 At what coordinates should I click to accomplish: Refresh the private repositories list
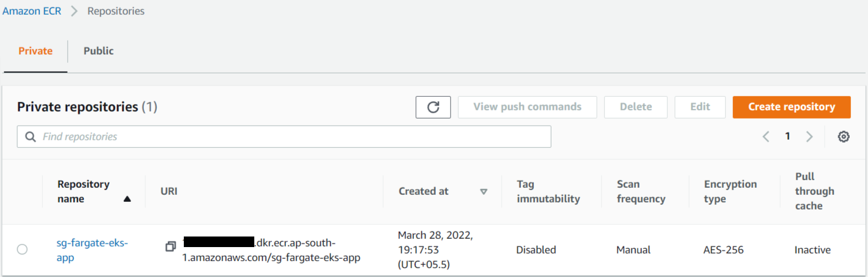[433, 107]
